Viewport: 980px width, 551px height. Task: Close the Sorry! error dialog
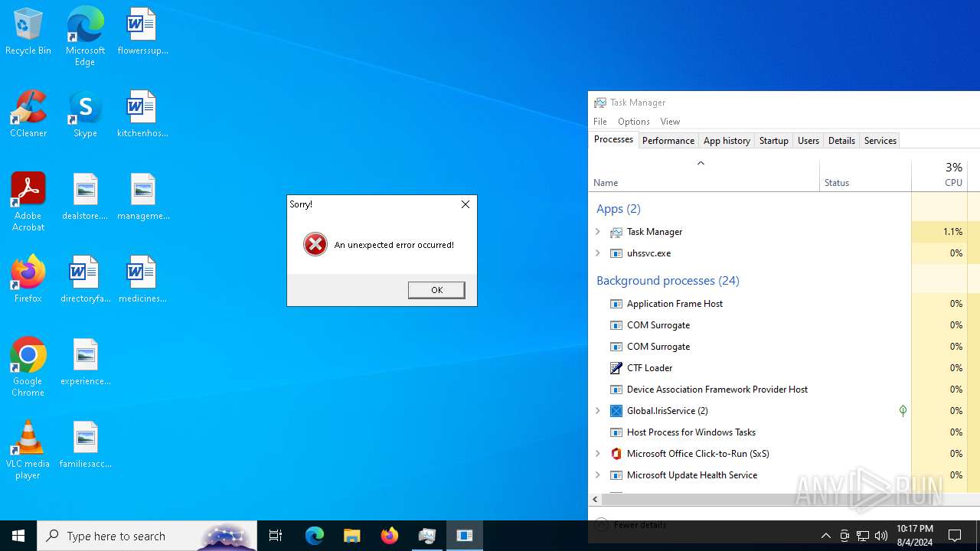coord(465,204)
